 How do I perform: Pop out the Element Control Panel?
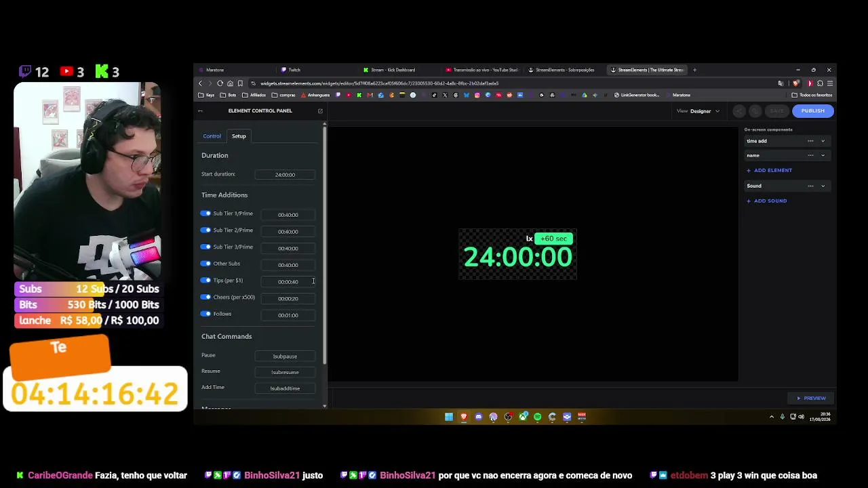click(x=320, y=111)
